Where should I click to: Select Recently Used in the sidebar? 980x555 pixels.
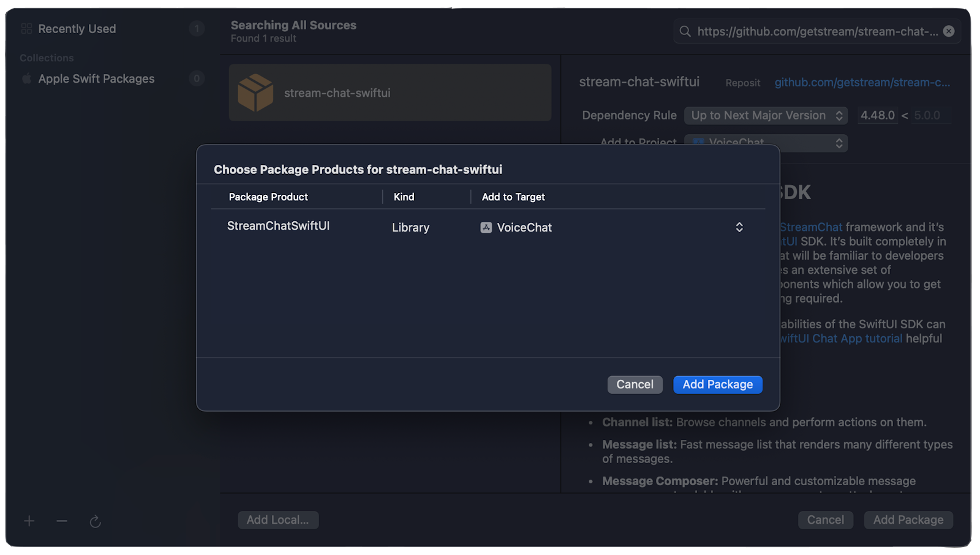[x=77, y=28]
